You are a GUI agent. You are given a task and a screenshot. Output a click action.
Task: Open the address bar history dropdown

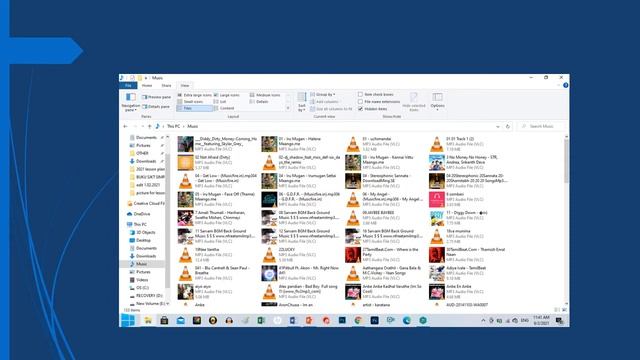point(498,127)
